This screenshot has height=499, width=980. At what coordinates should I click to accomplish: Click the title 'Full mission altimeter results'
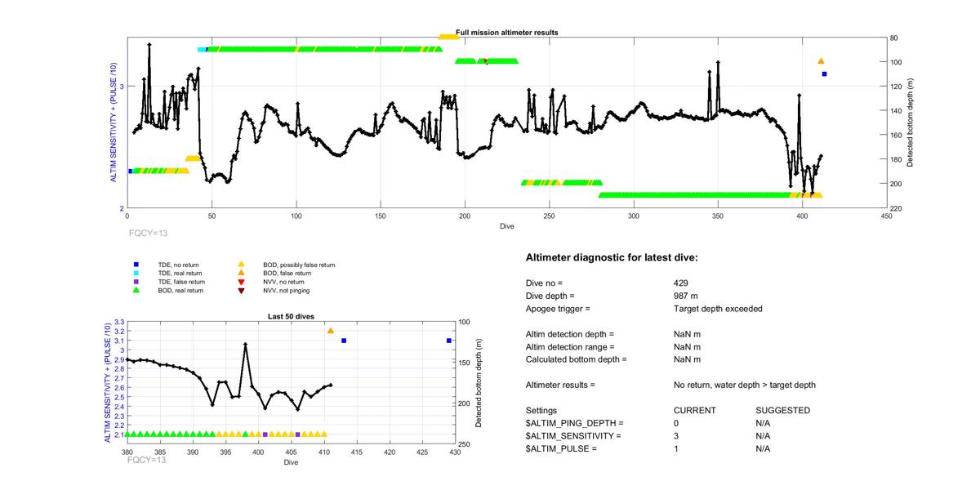pyautogui.click(x=507, y=33)
